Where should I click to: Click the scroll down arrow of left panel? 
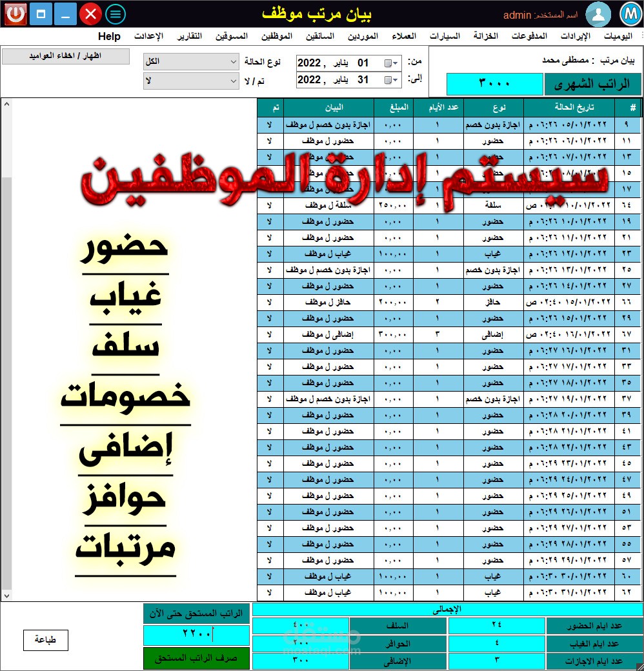(x=6, y=596)
